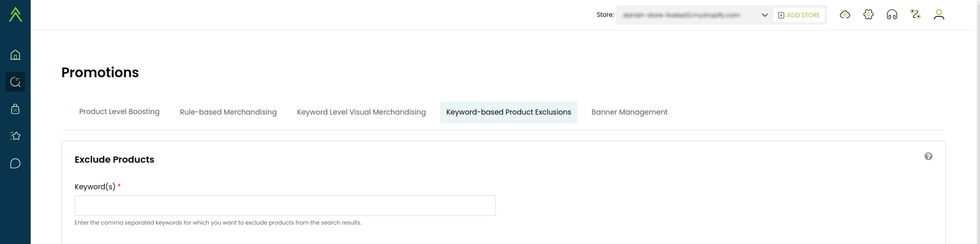Open the star list sidebar icon
This screenshot has width=980, height=244.
[x=15, y=136]
